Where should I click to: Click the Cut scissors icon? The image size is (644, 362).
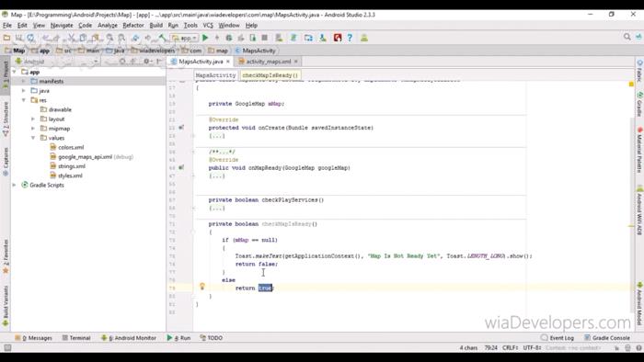pyautogui.click(x=72, y=38)
